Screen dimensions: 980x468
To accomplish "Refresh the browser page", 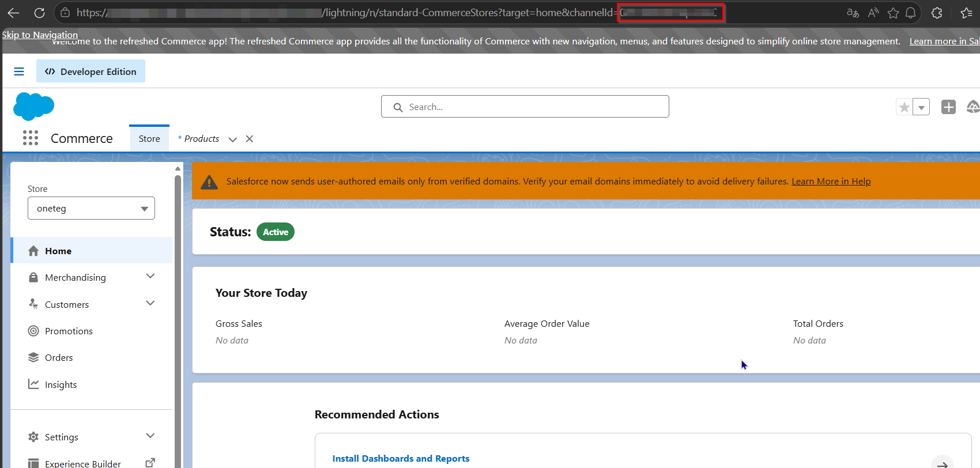I will (x=39, y=13).
